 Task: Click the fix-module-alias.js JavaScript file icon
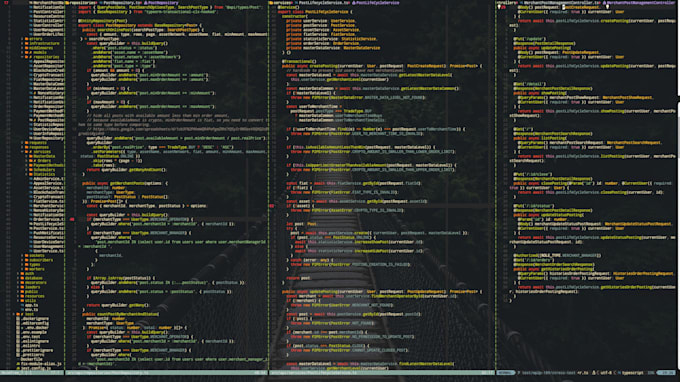click(x=18, y=364)
